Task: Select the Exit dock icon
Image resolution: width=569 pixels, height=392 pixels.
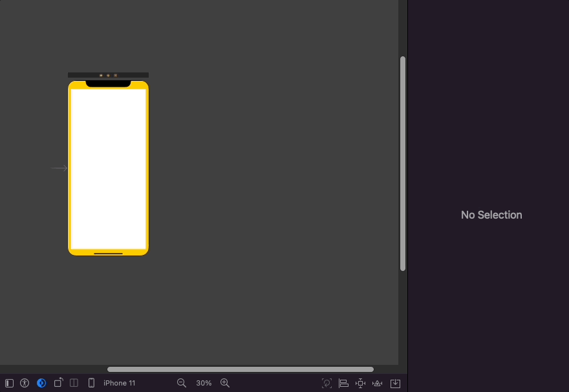Action: point(115,75)
